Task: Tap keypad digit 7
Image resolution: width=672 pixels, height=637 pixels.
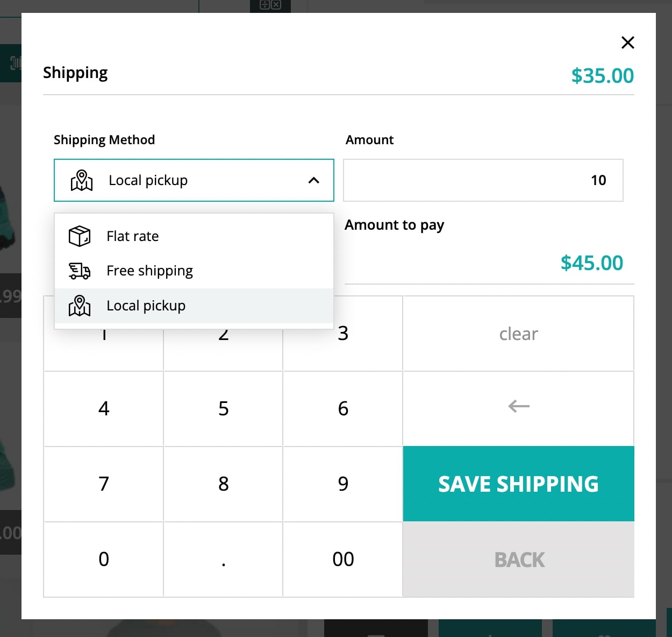Action: click(104, 484)
